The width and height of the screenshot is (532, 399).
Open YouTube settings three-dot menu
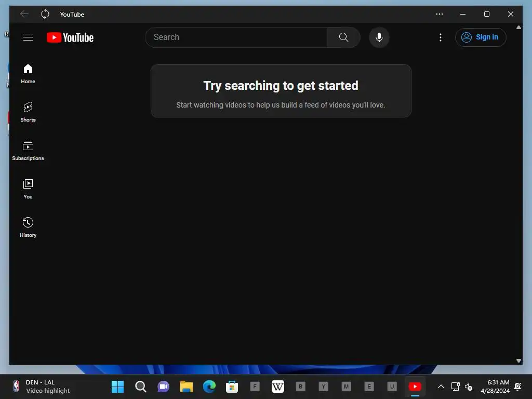[441, 37]
